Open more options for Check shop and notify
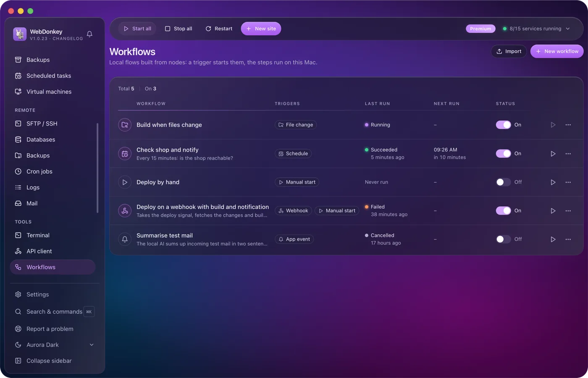This screenshot has width=588, height=378. click(x=568, y=154)
